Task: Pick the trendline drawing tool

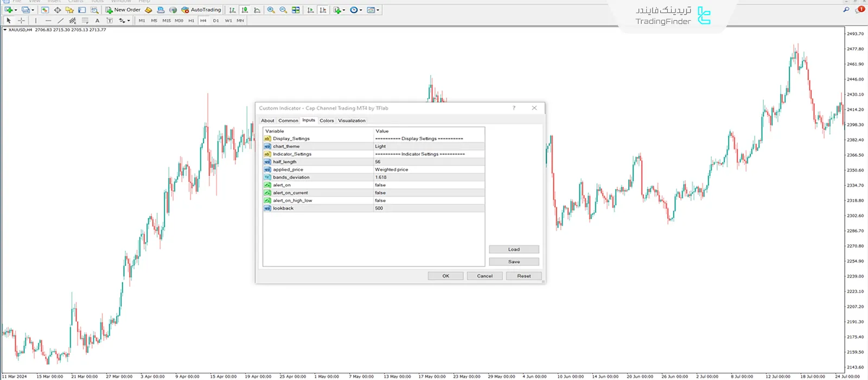Action: click(x=60, y=21)
